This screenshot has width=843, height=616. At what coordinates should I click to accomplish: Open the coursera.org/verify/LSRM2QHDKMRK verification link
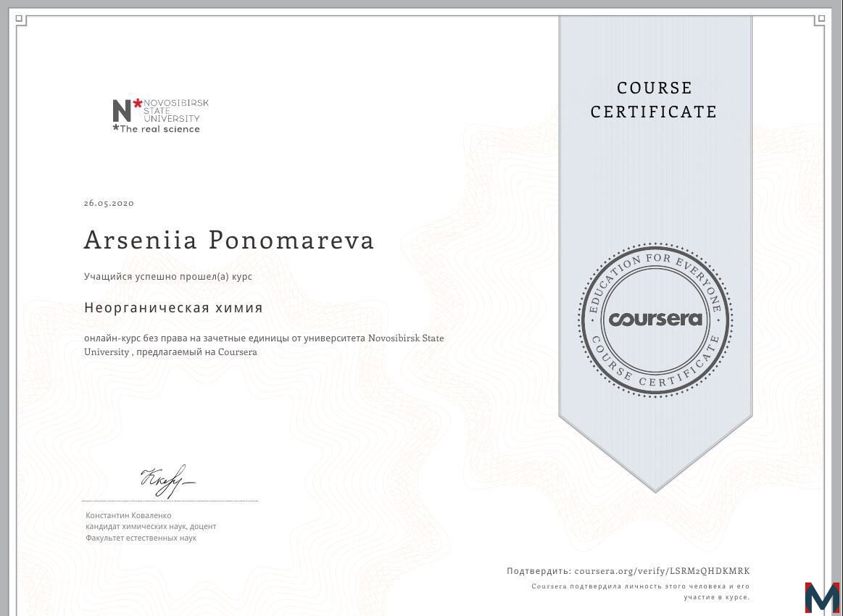(x=662, y=571)
